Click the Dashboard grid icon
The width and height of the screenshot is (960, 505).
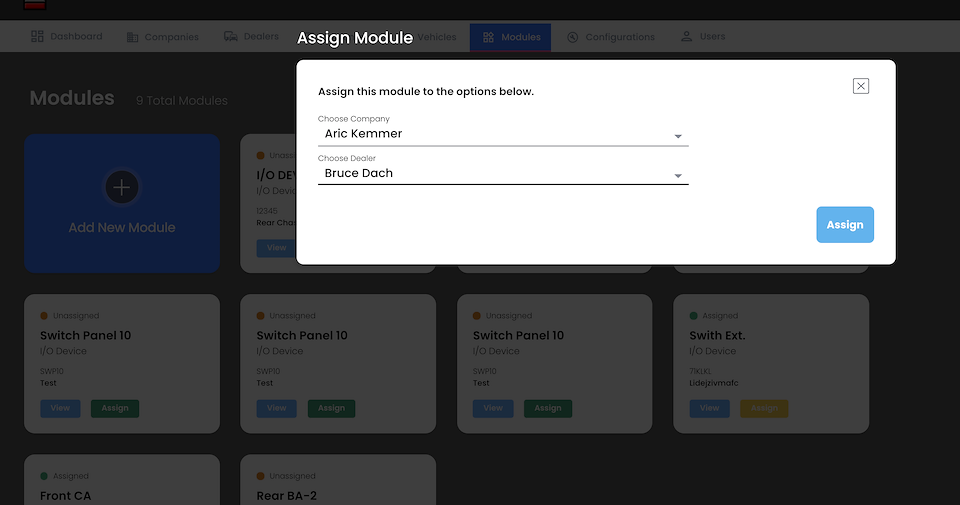[x=37, y=37]
